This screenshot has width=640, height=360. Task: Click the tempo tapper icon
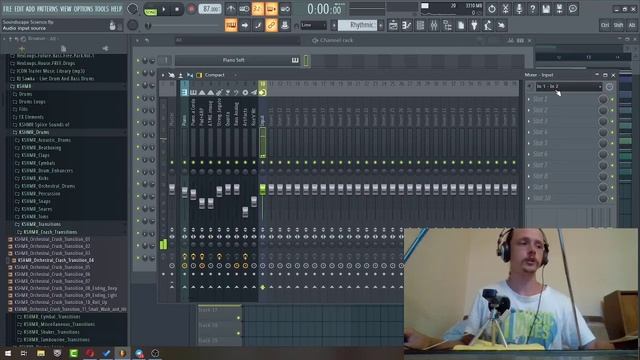tap(488, 25)
